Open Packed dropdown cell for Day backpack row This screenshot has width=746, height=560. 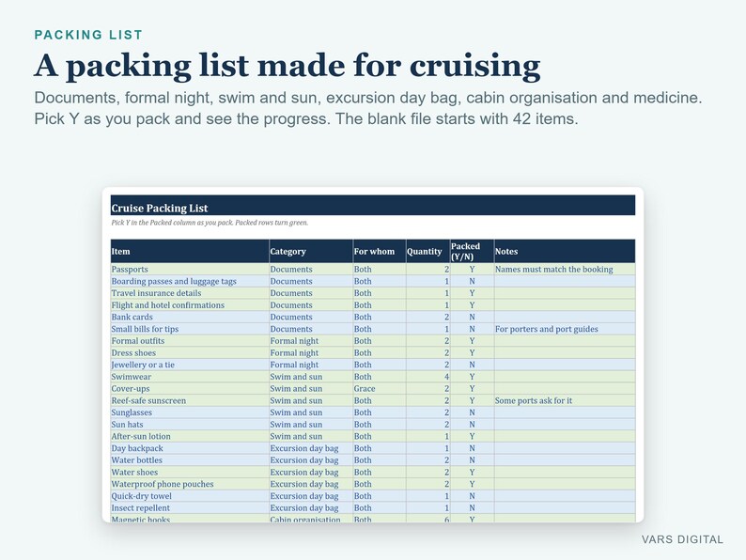(472, 448)
